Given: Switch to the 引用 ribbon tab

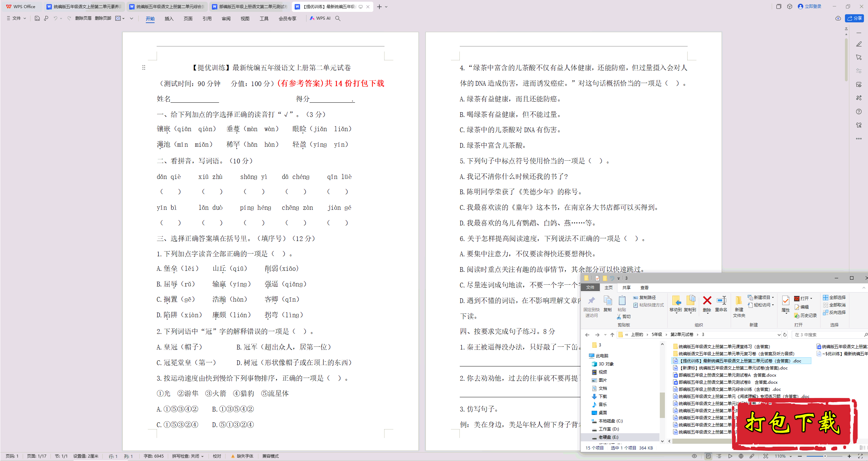Looking at the screenshot, I should pyautogui.click(x=207, y=19).
